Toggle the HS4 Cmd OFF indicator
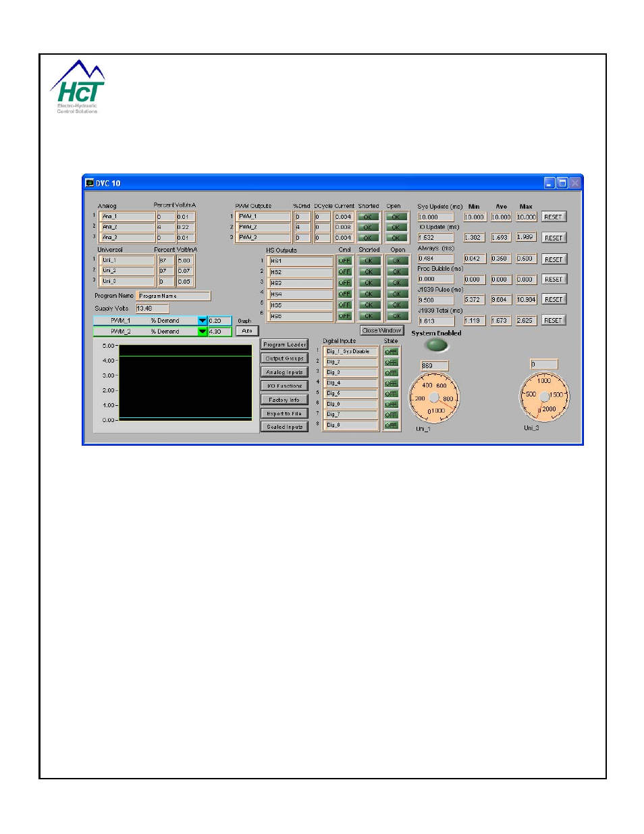Screen dimensions: 644x834 (344, 294)
